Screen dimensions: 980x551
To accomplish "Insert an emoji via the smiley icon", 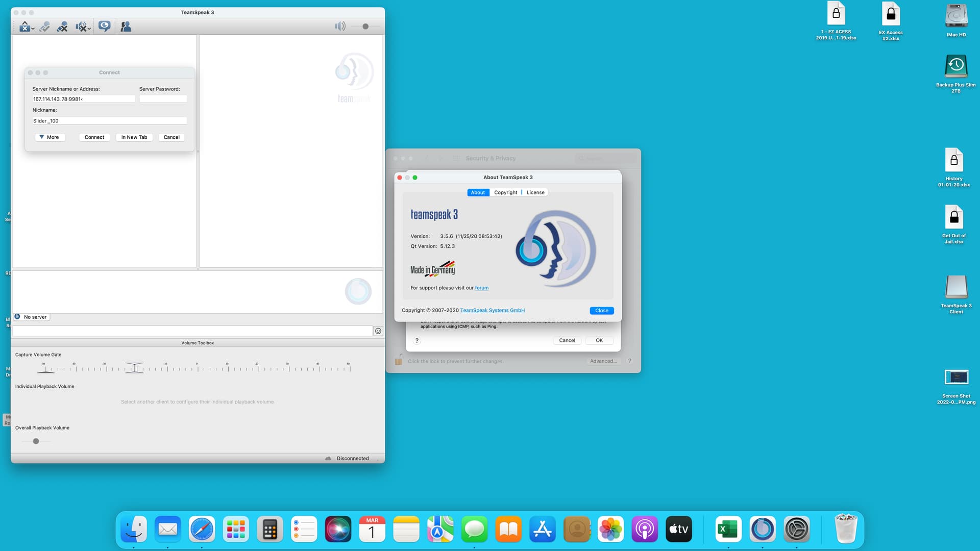I will [378, 331].
